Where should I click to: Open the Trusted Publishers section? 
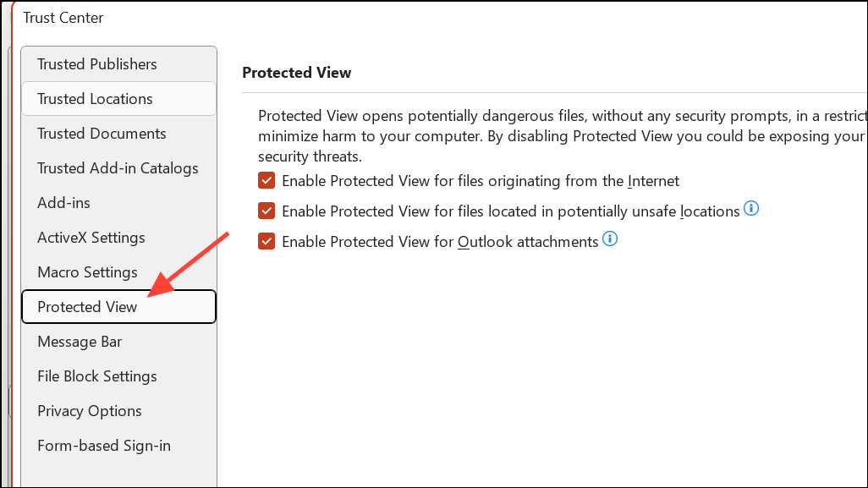point(97,64)
